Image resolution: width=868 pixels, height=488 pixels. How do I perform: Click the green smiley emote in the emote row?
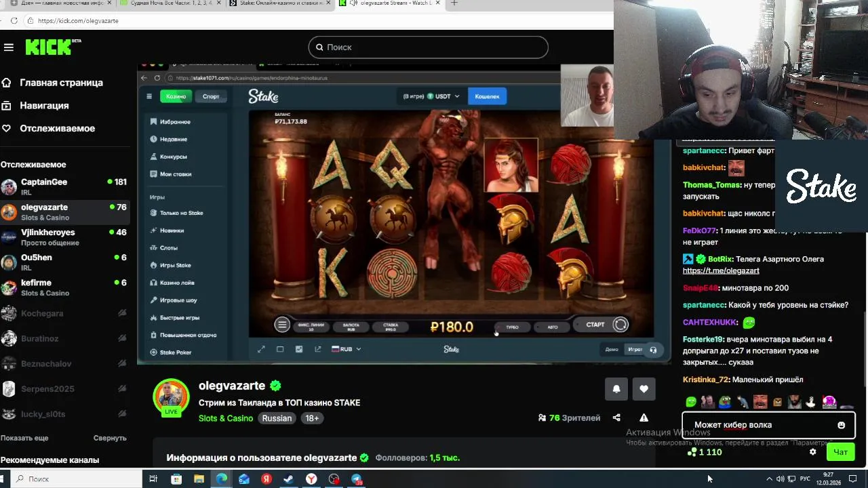point(691,402)
